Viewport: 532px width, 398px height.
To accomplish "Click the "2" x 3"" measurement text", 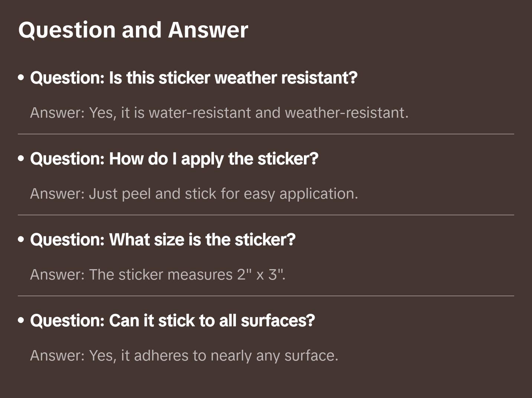I will [x=261, y=275].
